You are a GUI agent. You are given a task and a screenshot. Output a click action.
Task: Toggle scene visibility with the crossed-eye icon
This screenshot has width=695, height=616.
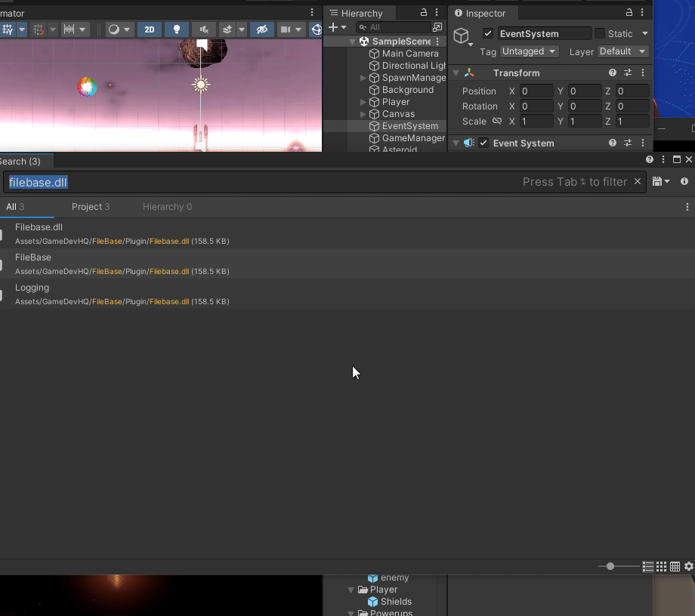tap(262, 29)
